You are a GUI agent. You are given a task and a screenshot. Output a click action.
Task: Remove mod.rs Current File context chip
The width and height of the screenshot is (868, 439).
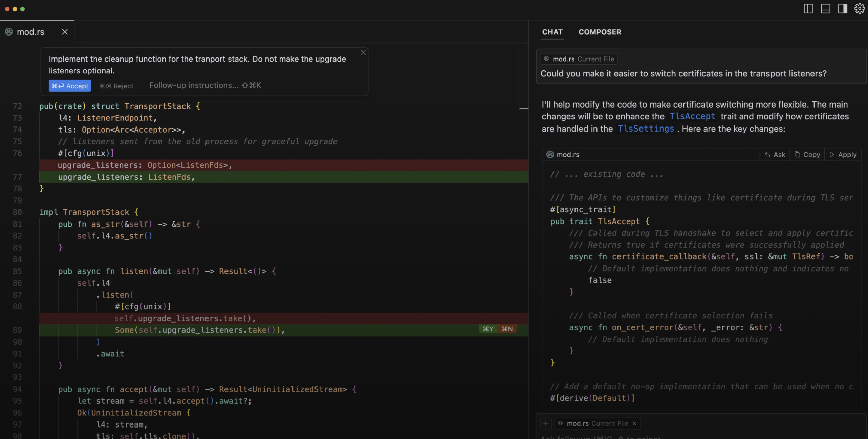pos(634,423)
